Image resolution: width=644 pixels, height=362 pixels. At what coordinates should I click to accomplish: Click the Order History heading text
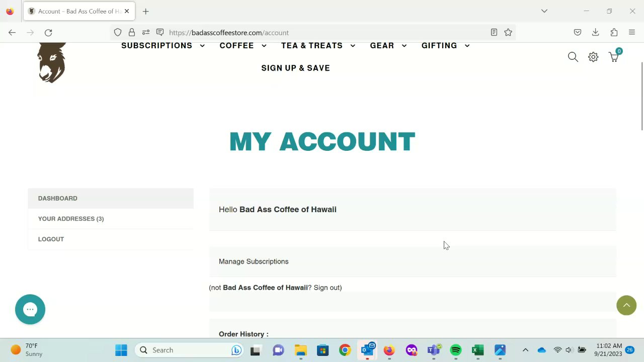(244, 334)
